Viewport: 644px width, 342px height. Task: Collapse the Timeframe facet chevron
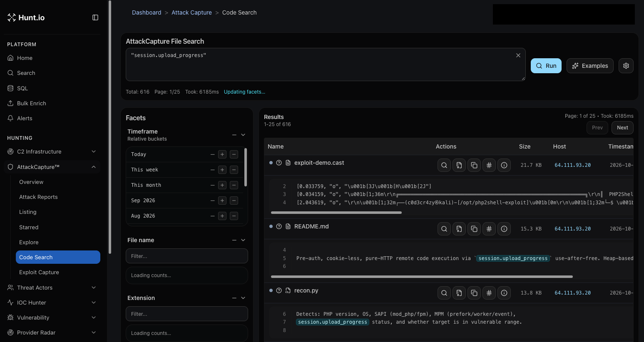243,135
